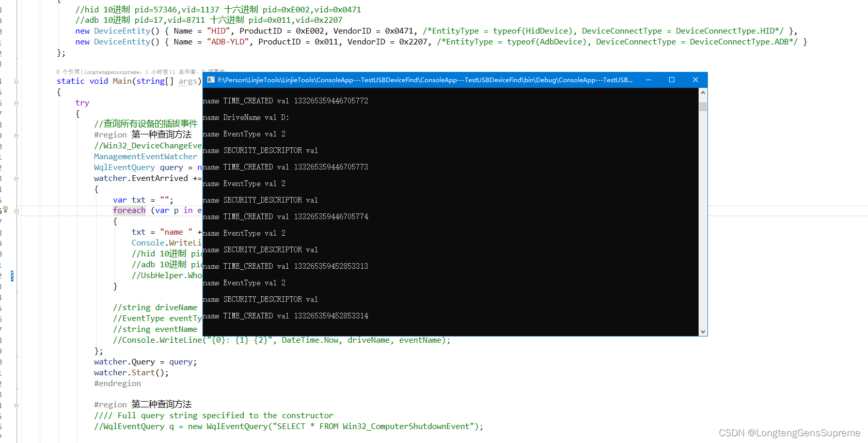Image resolution: width=868 pixels, height=443 pixels.
Task: Click the first SECURITY_DESCRIPTOR console line
Action: point(260,150)
